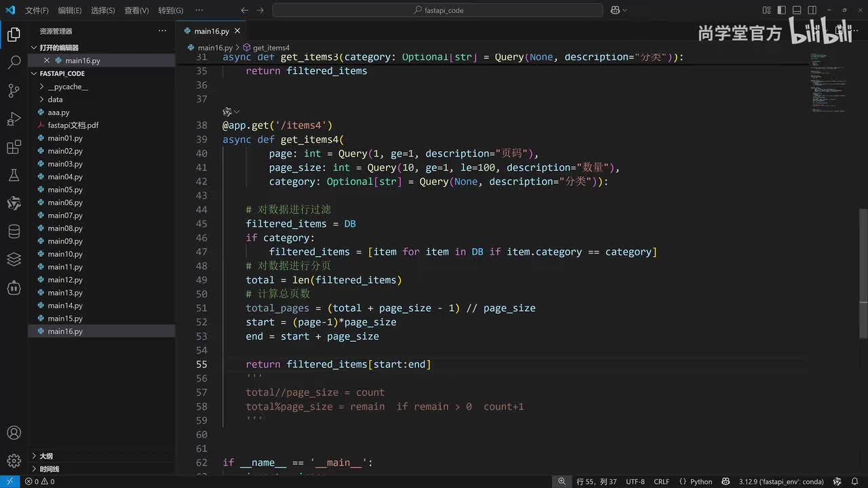Click the AI sparkle code lens above @app.get

[x=228, y=111]
